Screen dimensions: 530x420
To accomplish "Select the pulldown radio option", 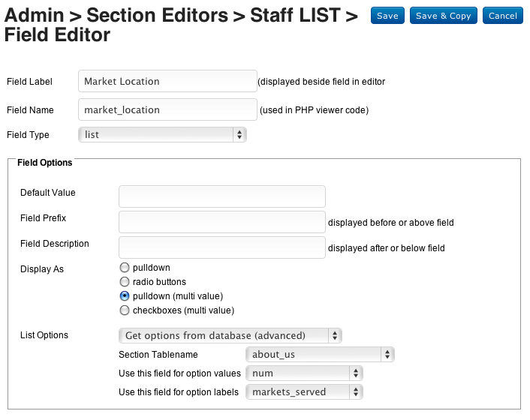I will (125, 268).
